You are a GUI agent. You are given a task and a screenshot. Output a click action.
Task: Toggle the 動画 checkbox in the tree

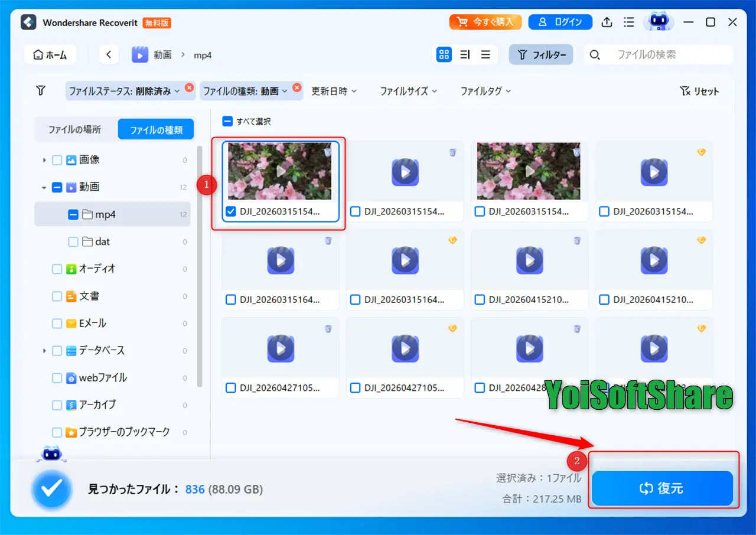57,187
